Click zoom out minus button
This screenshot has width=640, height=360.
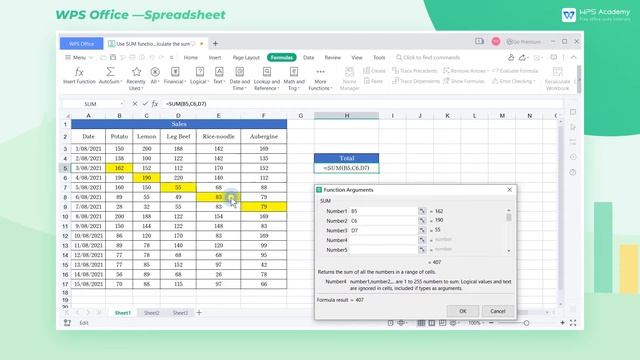click(x=491, y=323)
